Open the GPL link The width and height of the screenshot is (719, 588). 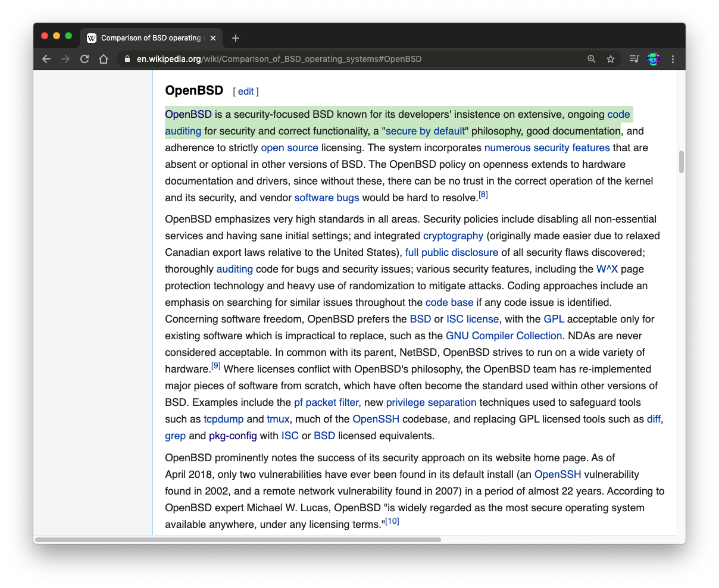click(x=554, y=319)
